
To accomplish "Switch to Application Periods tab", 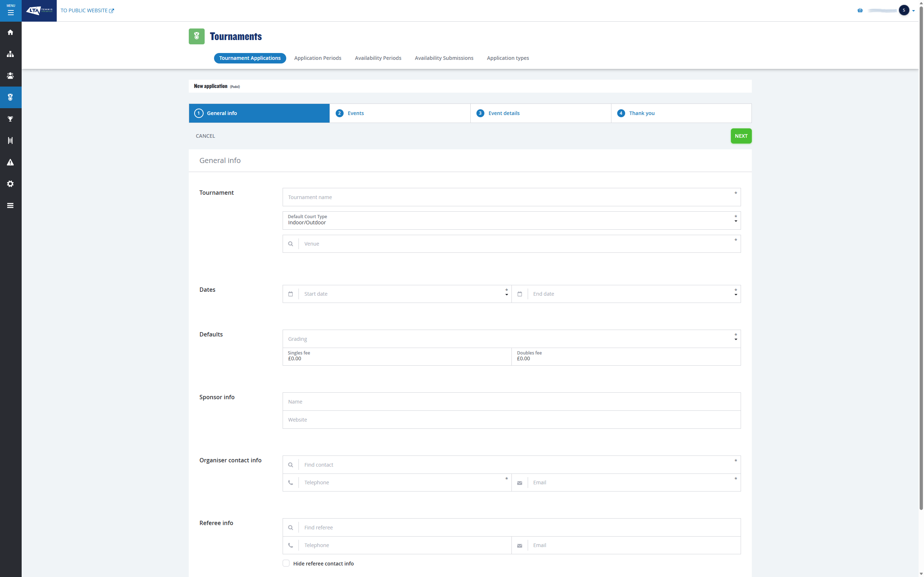I will point(317,58).
